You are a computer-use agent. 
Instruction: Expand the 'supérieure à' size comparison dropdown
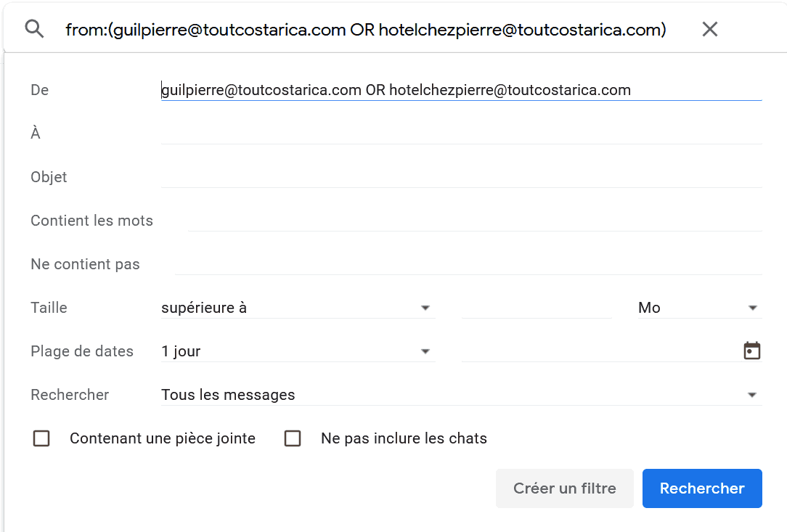[298, 308]
